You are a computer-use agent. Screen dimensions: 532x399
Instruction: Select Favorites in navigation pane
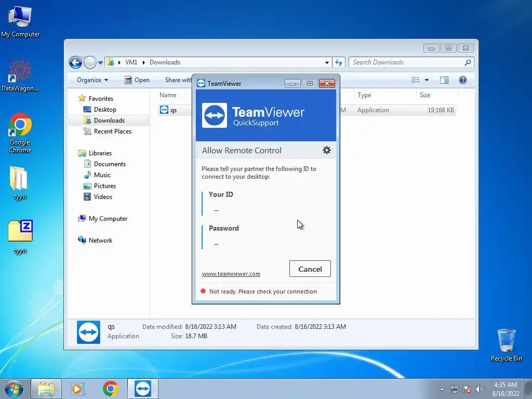101,98
